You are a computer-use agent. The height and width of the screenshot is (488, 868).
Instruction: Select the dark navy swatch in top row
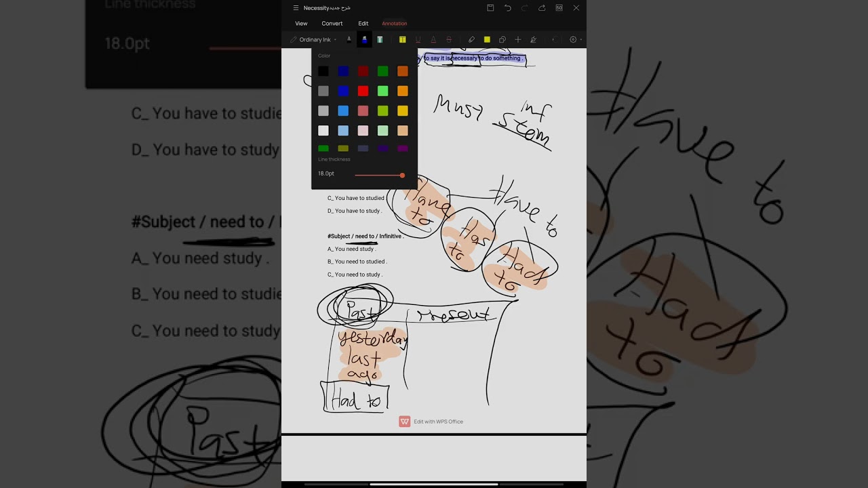coord(343,71)
